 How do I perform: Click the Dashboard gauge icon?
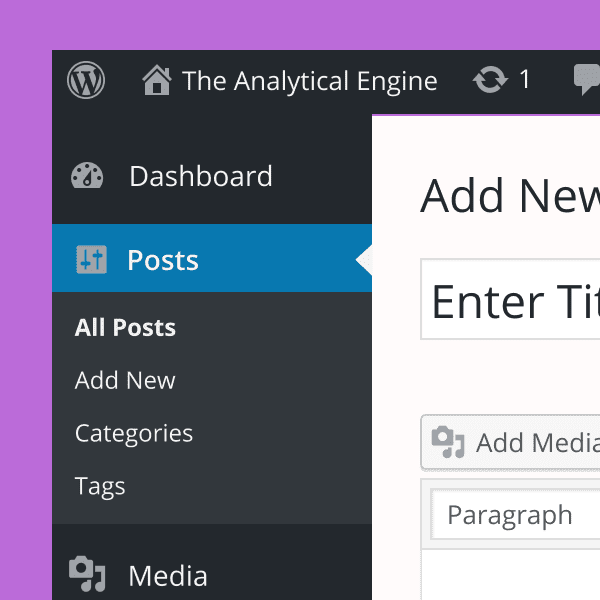[87, 175]
